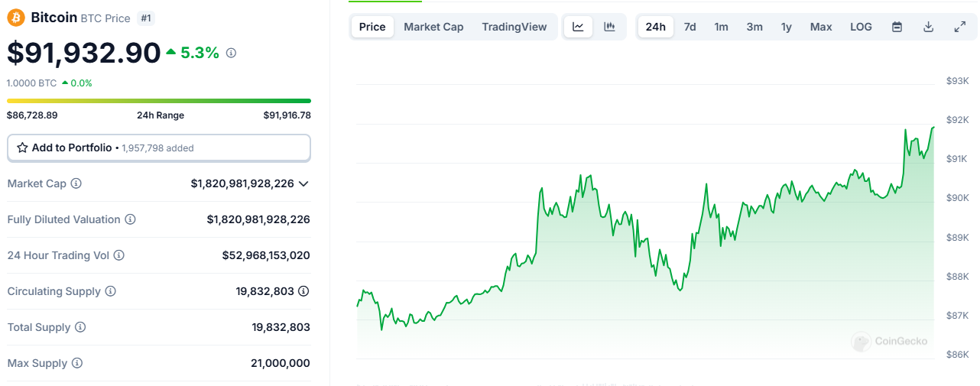This screenshot has height=386, width=980.
Task: Open the calendar date range picker
Action: click(897, 27)
